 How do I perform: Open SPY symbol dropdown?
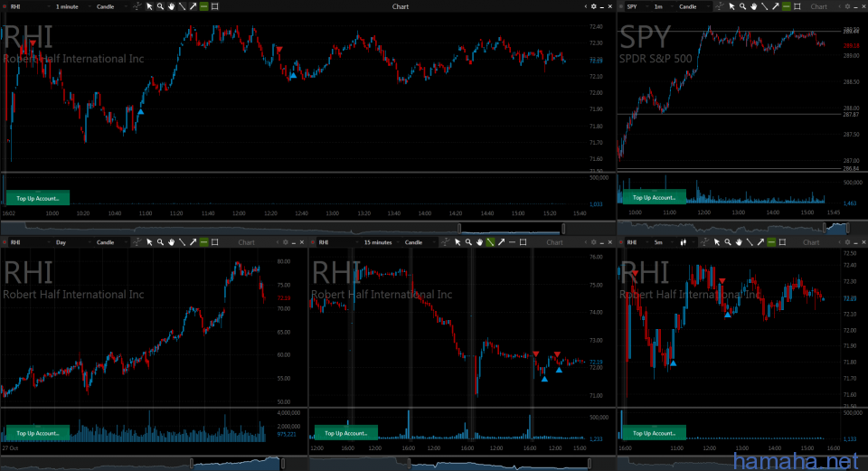click(637, 6)
